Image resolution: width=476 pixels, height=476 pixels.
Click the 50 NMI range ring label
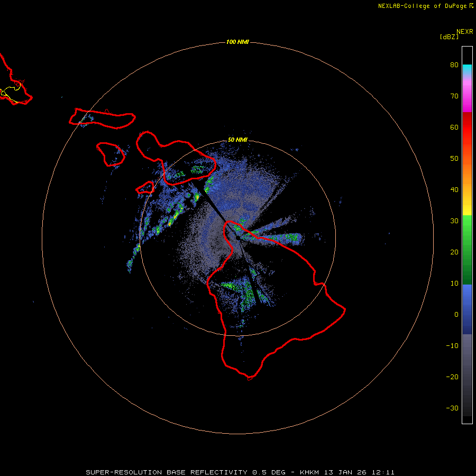tap(237, 140)
